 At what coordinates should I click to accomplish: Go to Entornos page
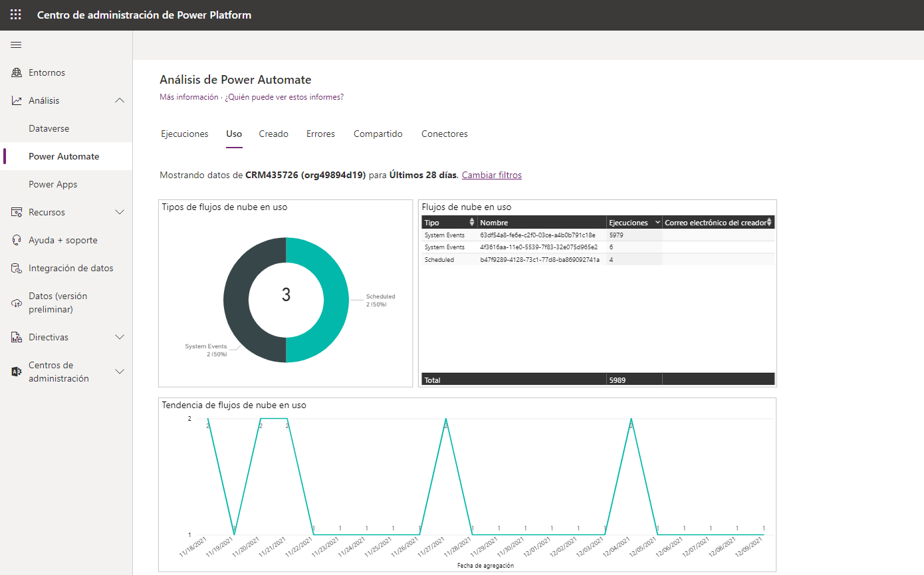coord(47,72)
